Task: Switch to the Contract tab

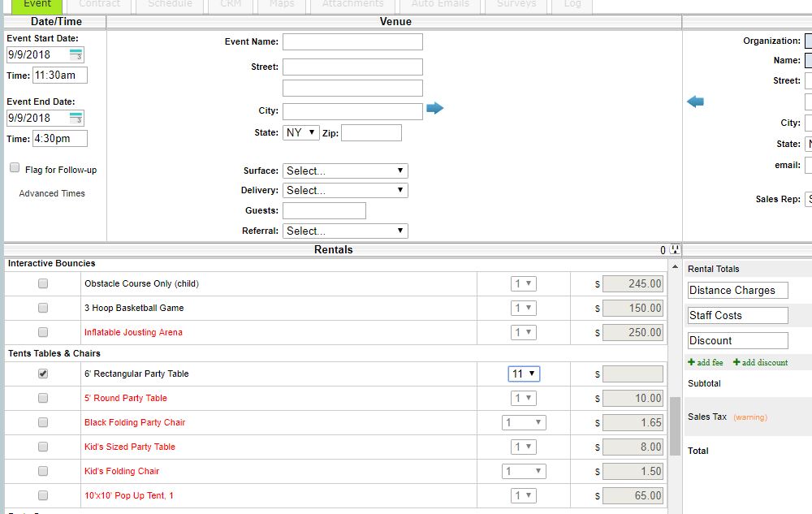Action: coord(100,4)
